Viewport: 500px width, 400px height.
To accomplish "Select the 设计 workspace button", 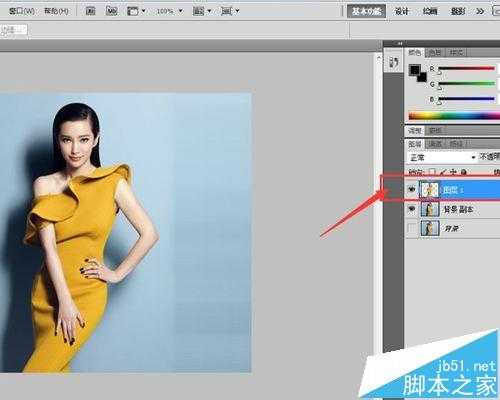I will pyautogui.click(x=402, y=11).
